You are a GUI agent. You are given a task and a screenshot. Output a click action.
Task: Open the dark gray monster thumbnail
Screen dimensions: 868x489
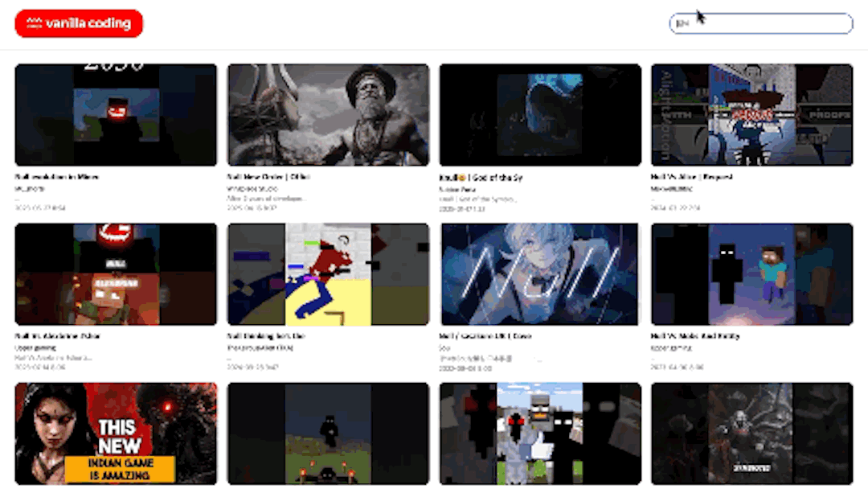point(751,434)
